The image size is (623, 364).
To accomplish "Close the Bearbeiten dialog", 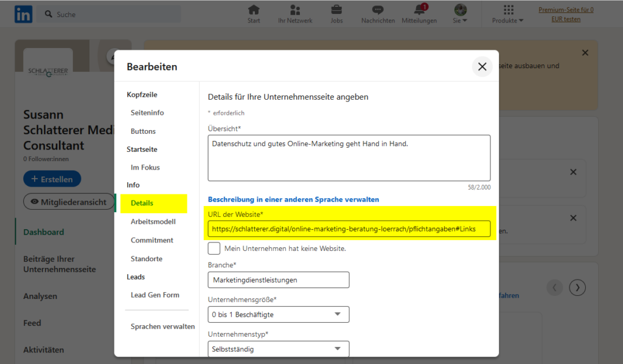I will (x=482, y=67).
